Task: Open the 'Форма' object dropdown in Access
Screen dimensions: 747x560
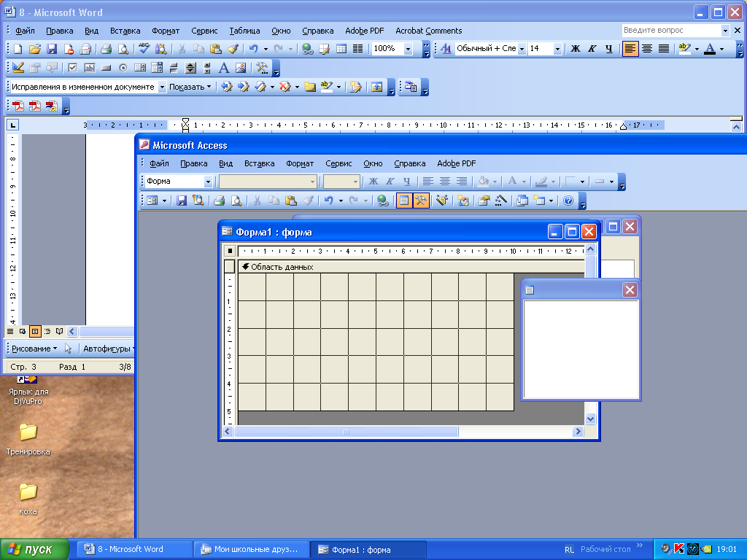Action: [208, 182]
